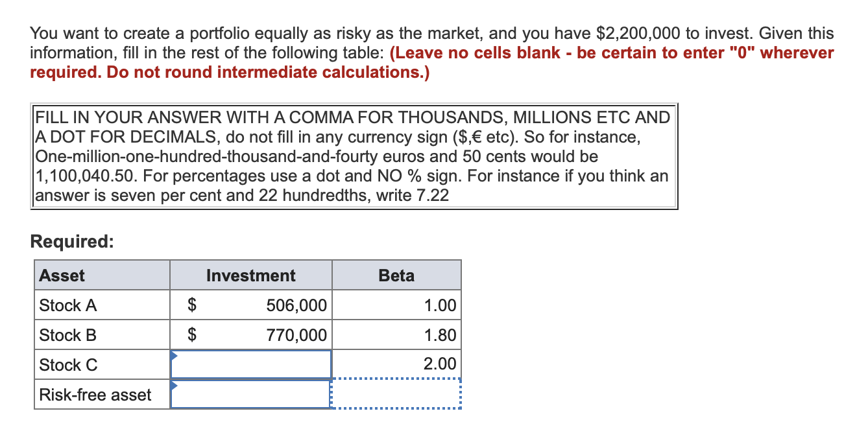
Task: Click the Beta column header
Action: pos(396,275)
